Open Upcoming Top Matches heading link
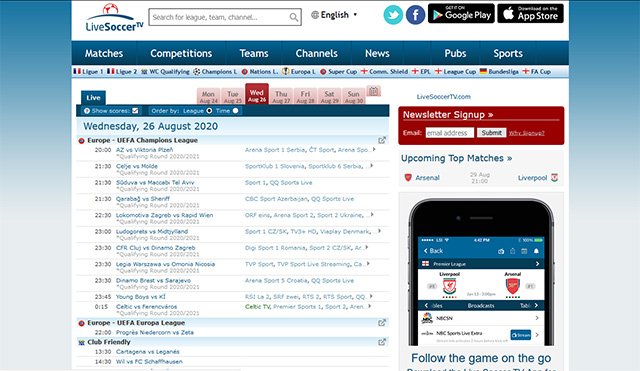640x371 pixels. click(x=456, y=158)
